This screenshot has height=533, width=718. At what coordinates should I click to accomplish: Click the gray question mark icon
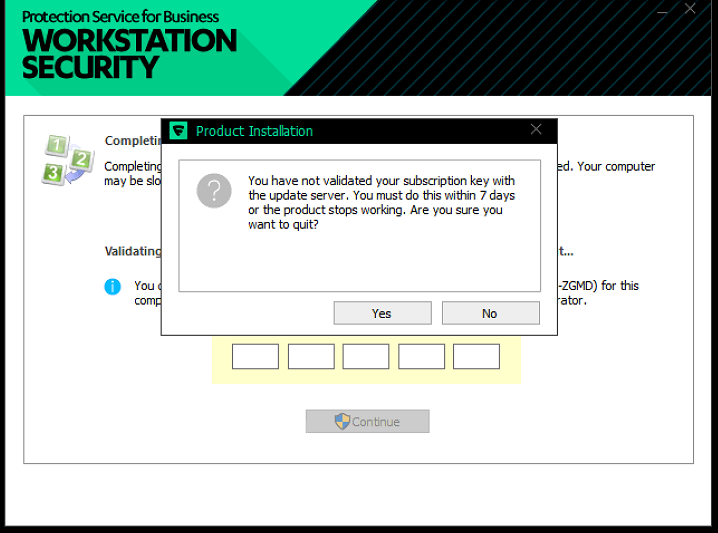(x=214, y=191)
